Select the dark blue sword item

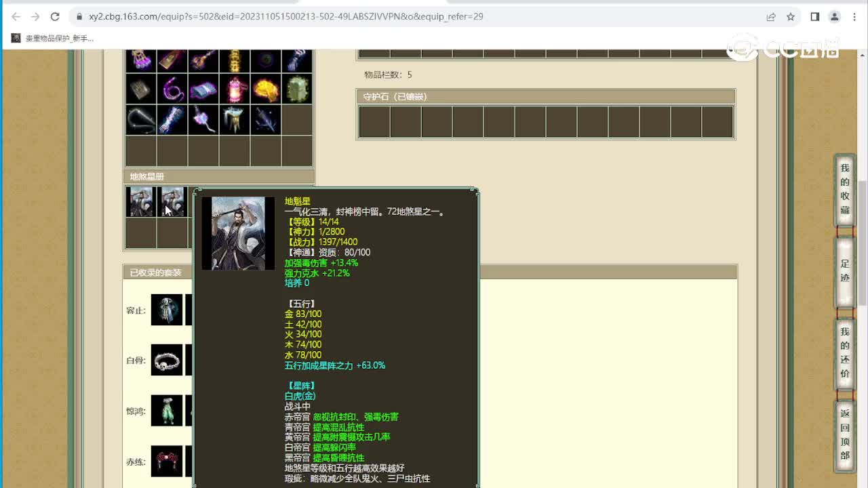click(266, 120)
